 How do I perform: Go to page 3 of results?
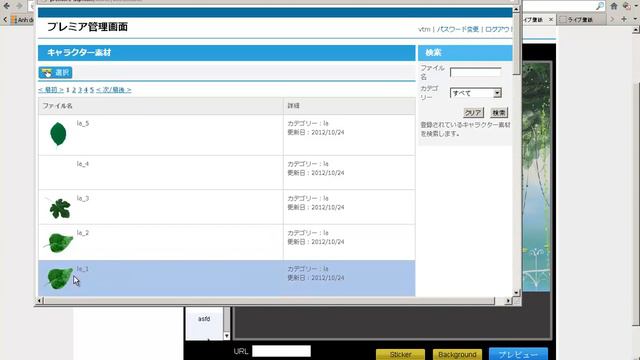point(80,90)
